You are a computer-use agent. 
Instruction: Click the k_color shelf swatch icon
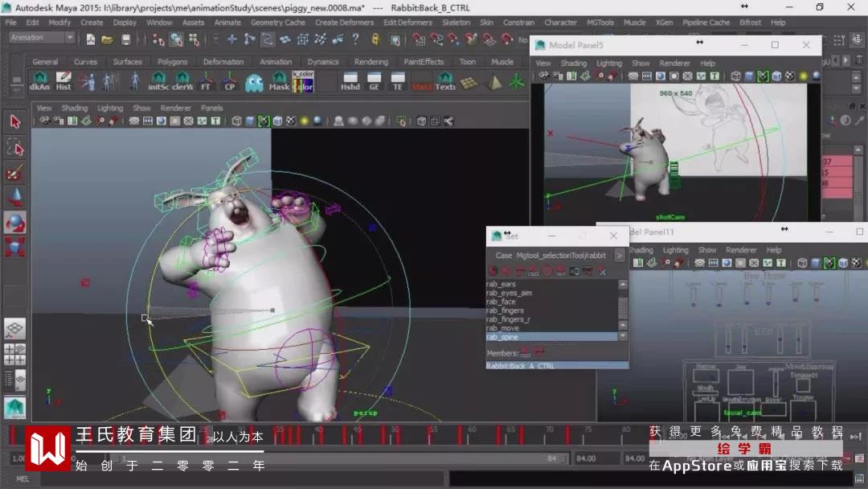tap(303, 81)
